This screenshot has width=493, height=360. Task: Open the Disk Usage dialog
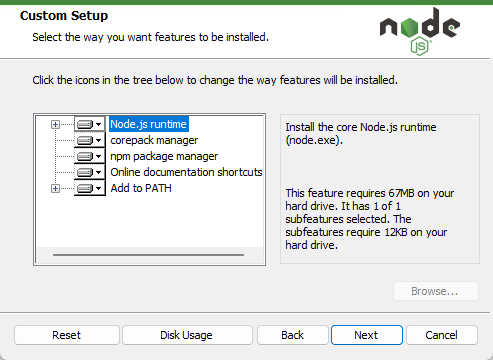pyautogui.click(x=187, y=335)
